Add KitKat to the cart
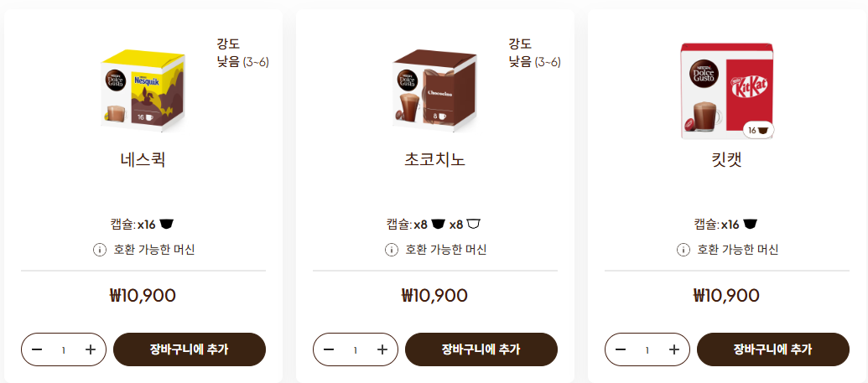 (772, 349)
